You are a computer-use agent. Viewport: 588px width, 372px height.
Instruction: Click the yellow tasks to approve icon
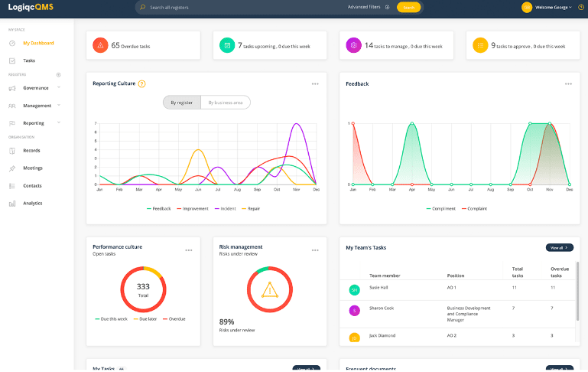[480, 46]
